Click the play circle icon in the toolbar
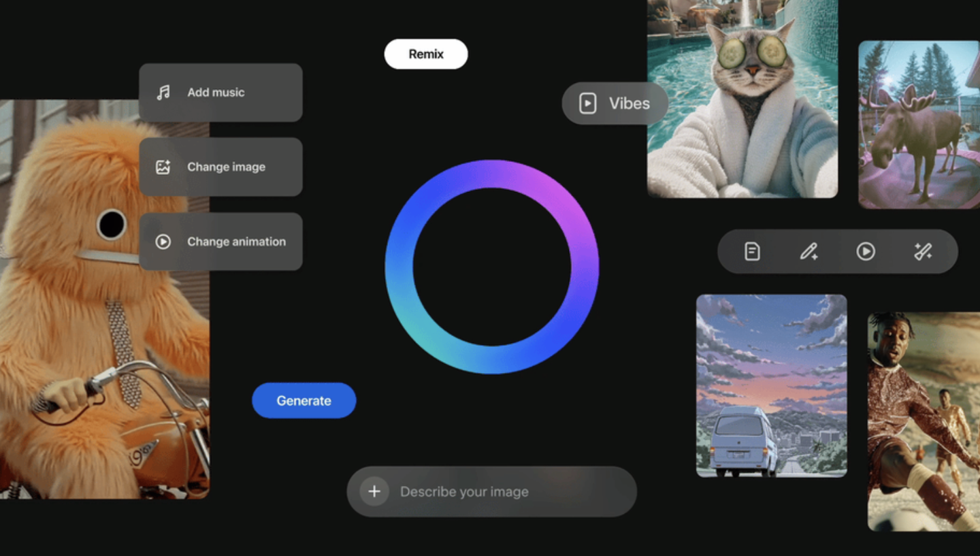The height and width of the screenshot is (556, 980). 866,250
